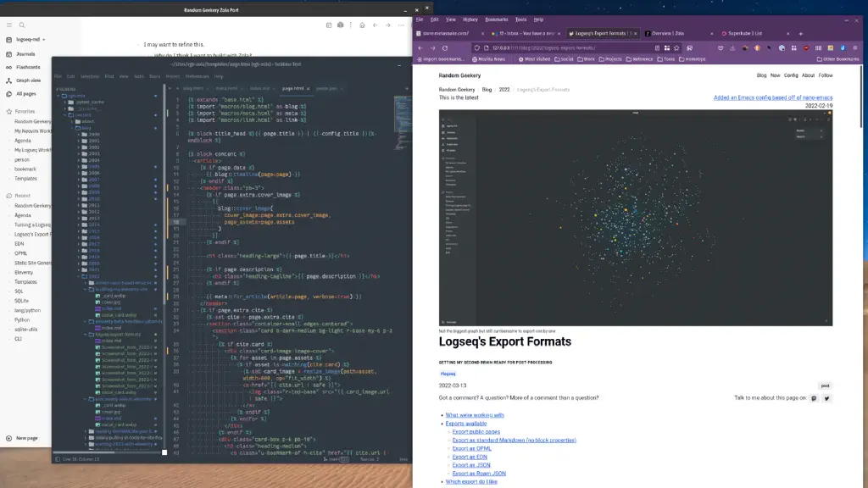Collapse the blog folder in Sublime sidebar
The width and height of the screenshot is (868, 488).
click(72, 128)
